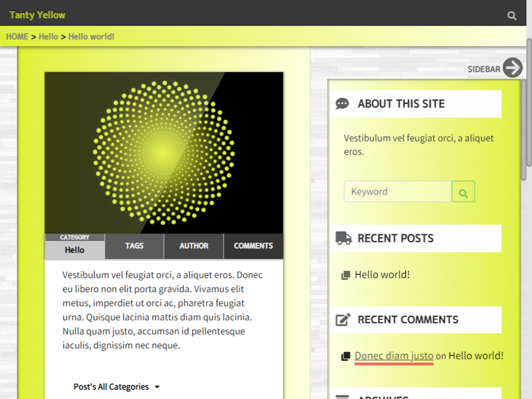Select the Hello category tab

tap(74, 250)
